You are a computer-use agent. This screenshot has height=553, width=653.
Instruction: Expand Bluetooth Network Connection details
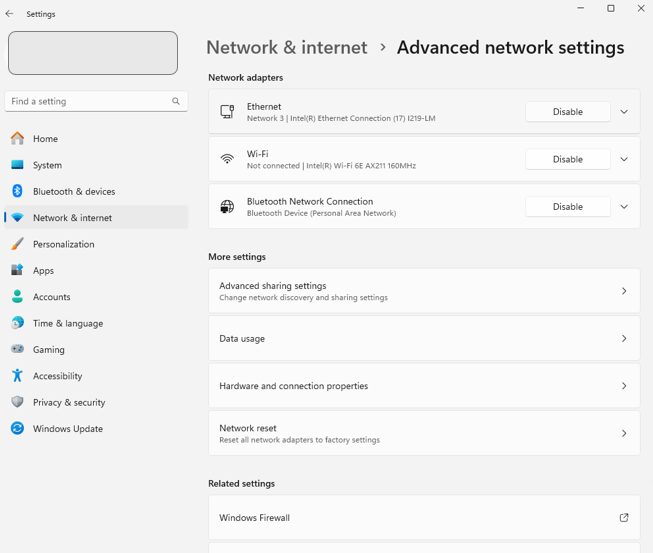[624, 207]
